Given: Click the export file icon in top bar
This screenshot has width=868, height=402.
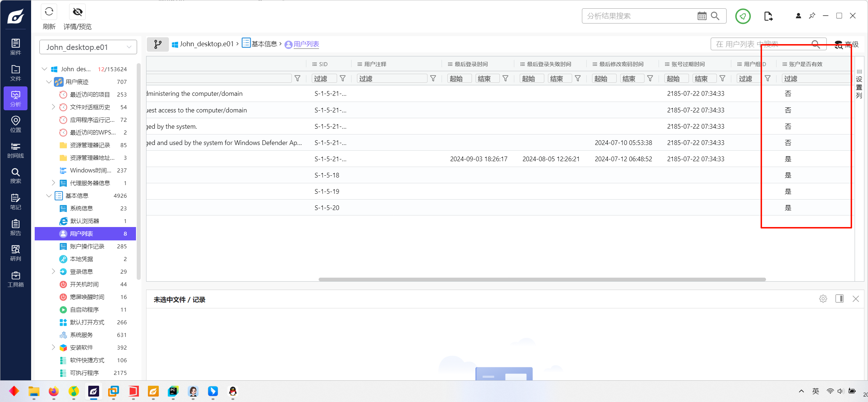Looking at the screenshot, I should tap(768, 16).
